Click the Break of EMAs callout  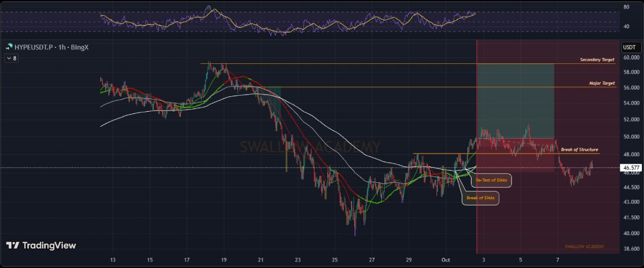481,198
